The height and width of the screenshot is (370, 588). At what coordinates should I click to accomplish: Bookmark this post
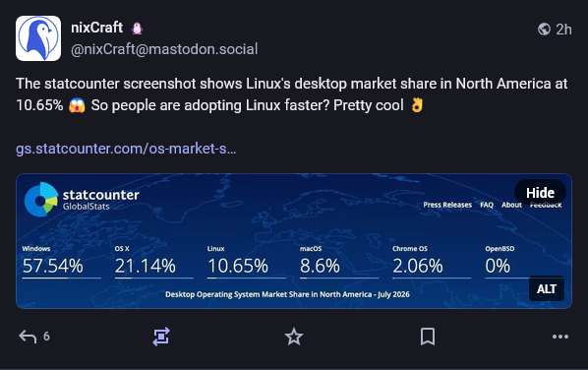point(428,337)
